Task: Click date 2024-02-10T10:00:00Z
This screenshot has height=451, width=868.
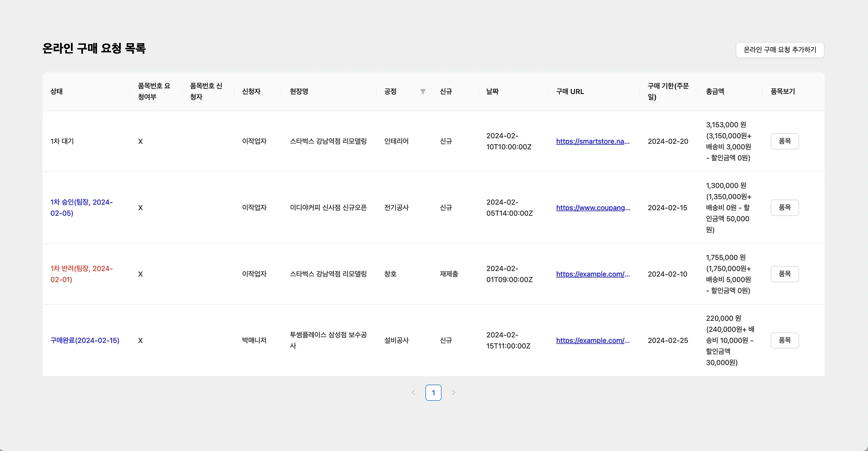Action: click(509, 141)
